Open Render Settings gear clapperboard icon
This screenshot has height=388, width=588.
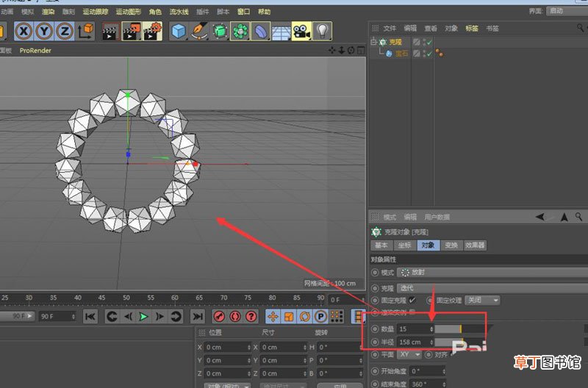(x=152, y=32)
